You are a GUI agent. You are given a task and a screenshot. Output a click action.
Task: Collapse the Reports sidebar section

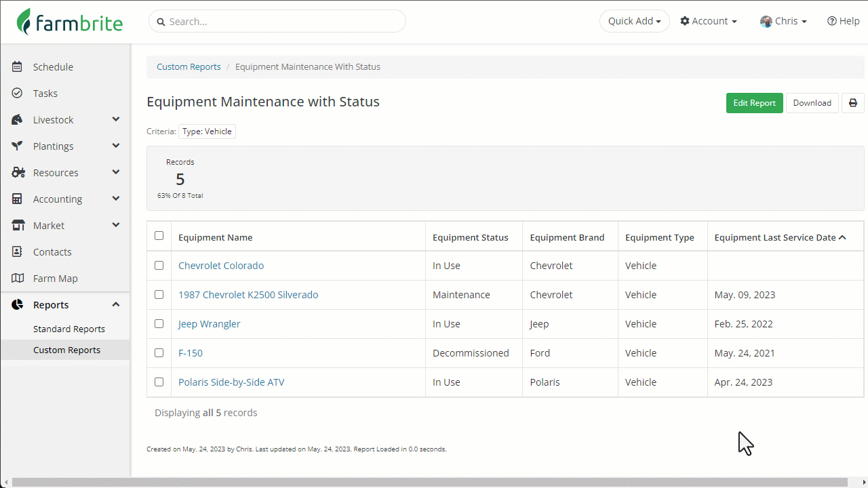click(116, 305)
